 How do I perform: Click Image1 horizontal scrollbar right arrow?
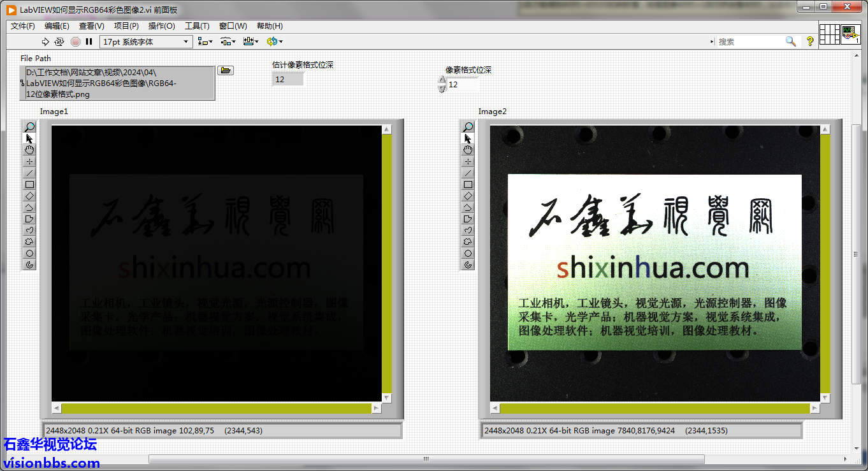coord(377,409)
